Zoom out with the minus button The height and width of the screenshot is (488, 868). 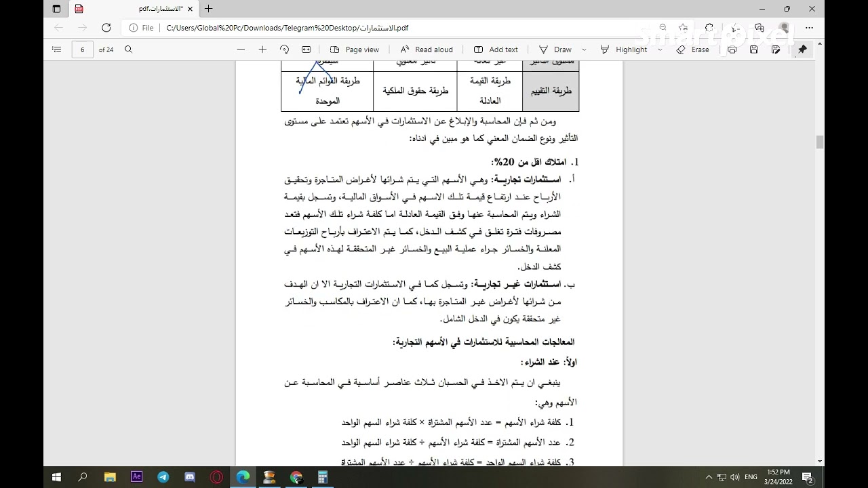tap(241, 49)
